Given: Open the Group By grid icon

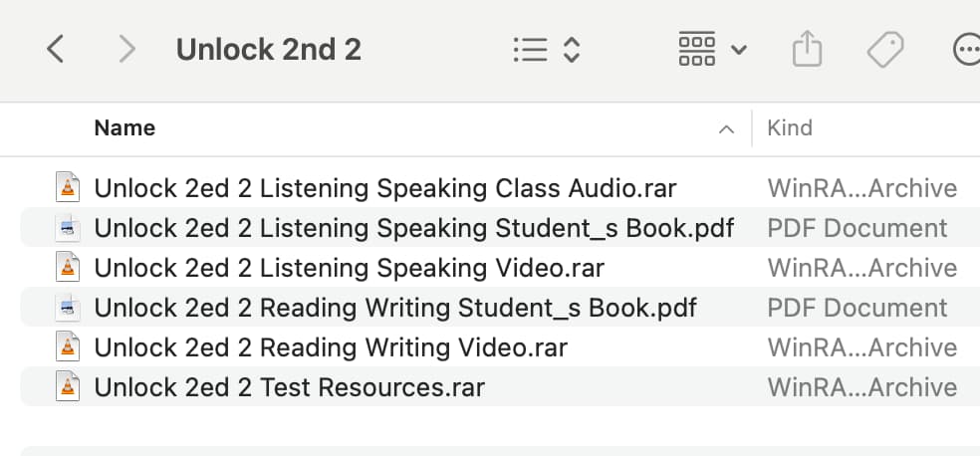Looking at the screenshot, I should point(697,49).
